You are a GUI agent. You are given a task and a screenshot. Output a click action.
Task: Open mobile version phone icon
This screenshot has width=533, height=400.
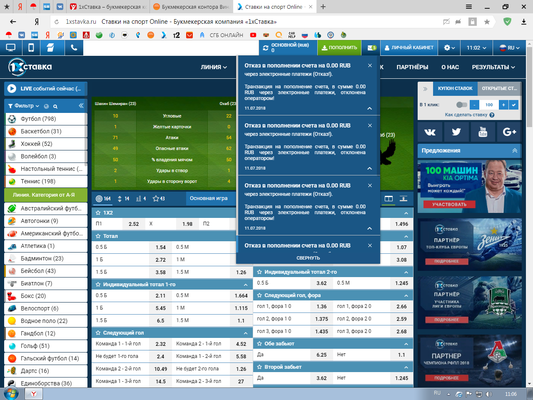click(31, 48)
